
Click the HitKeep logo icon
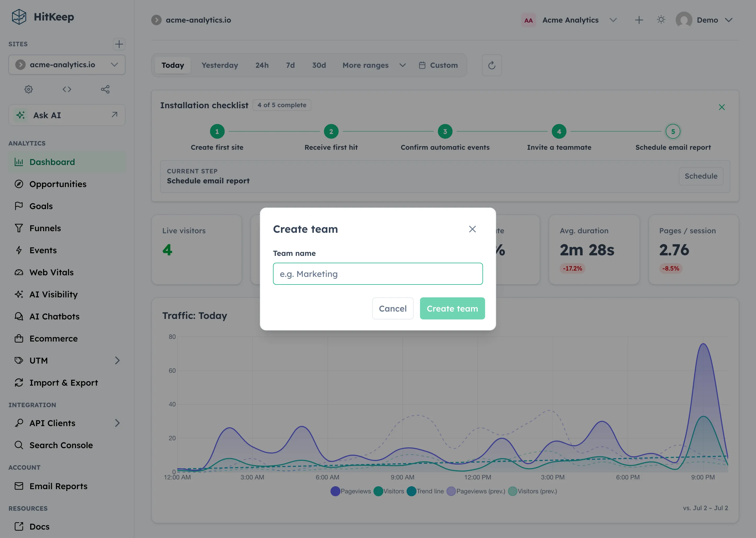(x=19, y=17)
